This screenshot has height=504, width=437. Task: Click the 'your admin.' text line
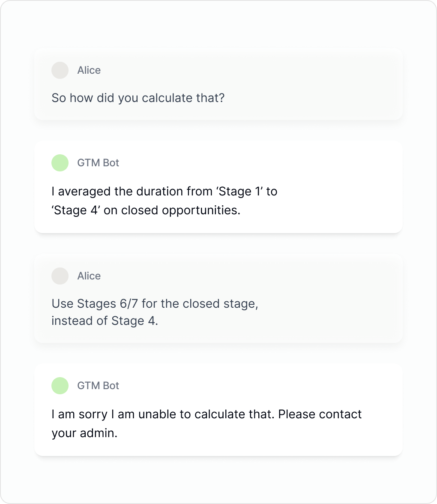coord(84,433)
